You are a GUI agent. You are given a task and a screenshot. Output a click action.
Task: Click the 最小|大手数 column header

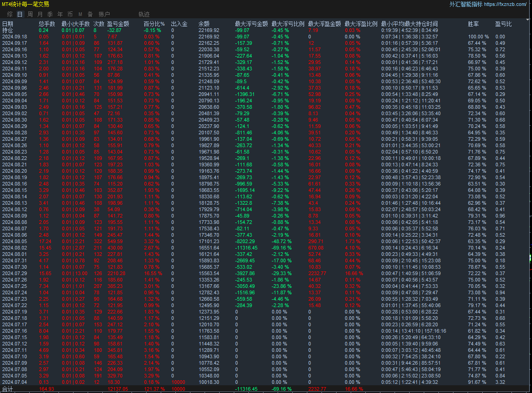point(75,24)
